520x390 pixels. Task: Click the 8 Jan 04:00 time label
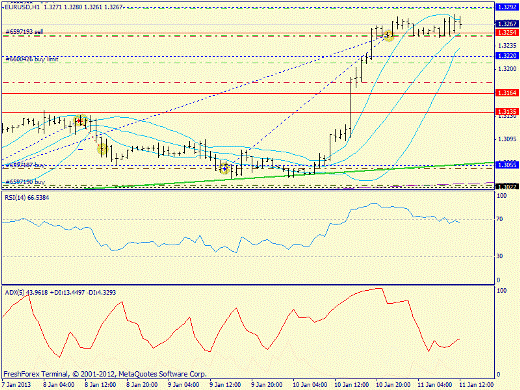[x=59, y=385]
